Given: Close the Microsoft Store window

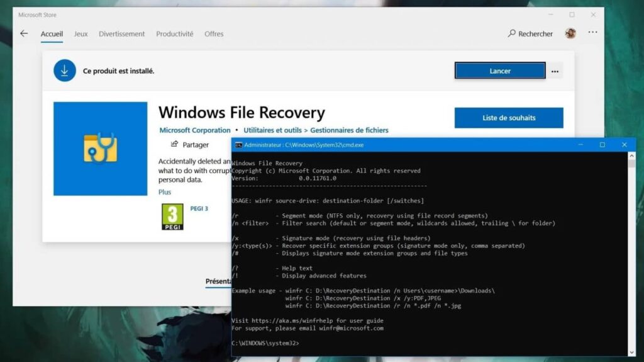Looking at the screenshot, I should 593,14.
